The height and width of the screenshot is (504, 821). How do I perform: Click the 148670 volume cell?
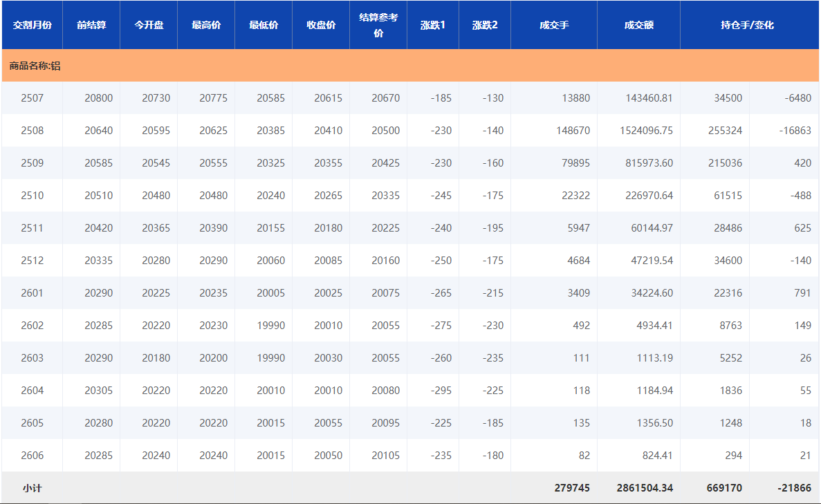point(573,131)
